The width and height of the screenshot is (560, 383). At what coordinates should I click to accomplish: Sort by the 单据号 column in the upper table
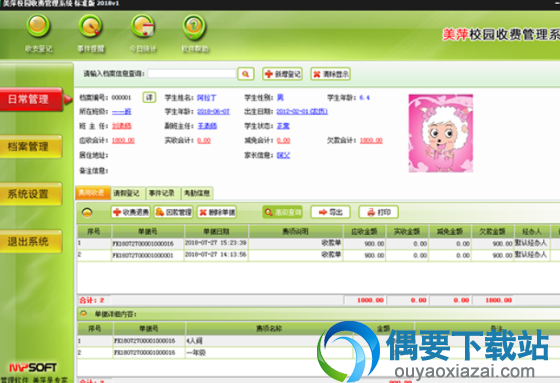coord(148,232)
